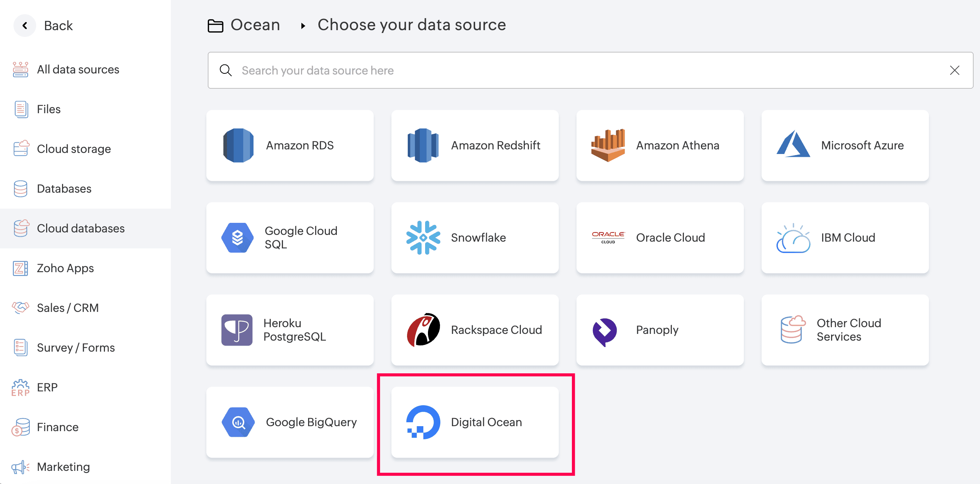This screenshot has width=980, height=484.
Task: Focus the data source search field
Action: [590, 70]
